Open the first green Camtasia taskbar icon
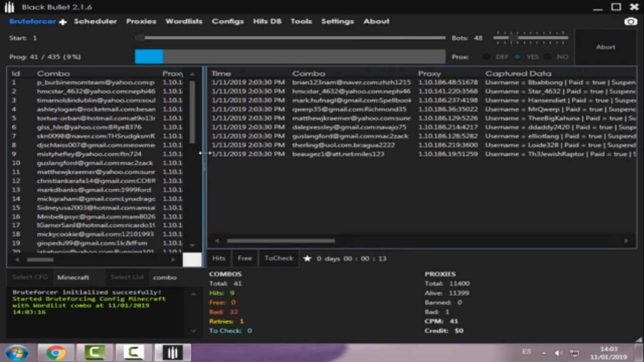 click(x=94, y=353)
